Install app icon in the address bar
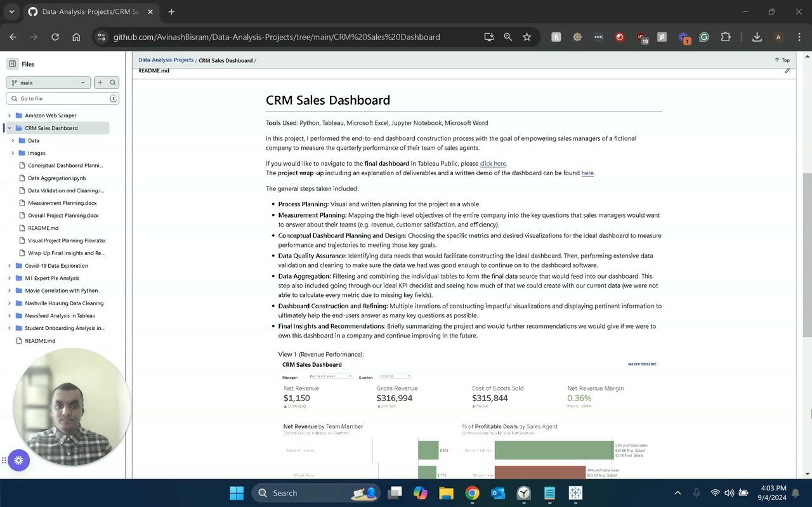 [488, 37]
